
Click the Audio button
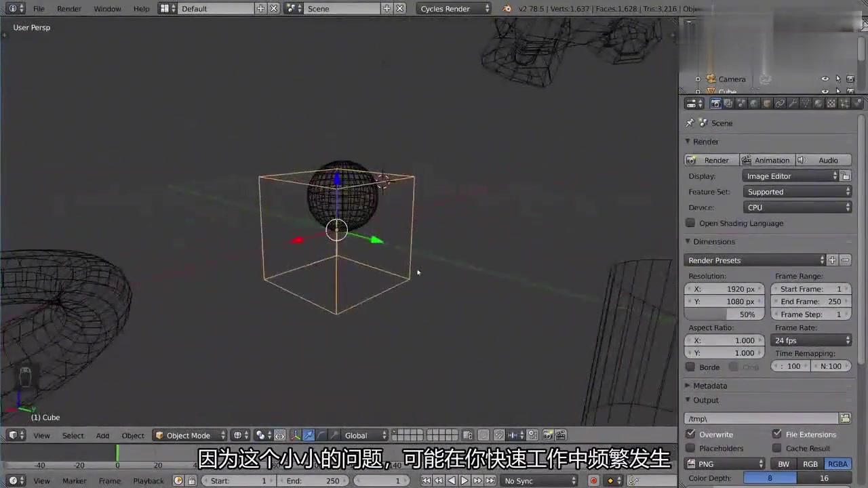pos(823,160)
